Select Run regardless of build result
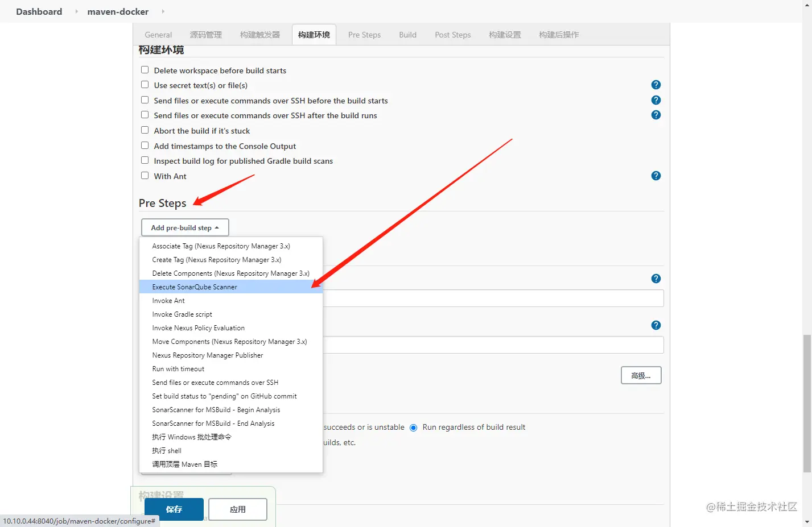This screenshot has width=812, height=527. [x=414, y=428]
